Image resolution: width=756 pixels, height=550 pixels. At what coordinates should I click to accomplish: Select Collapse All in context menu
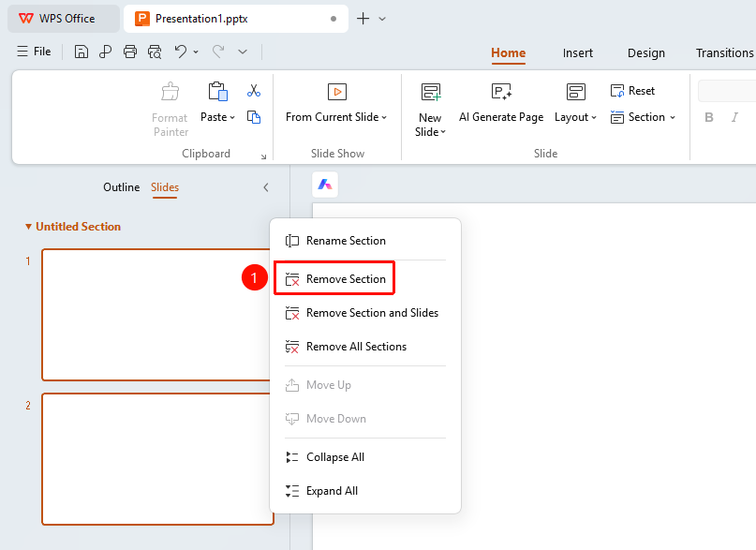(365, 457)
